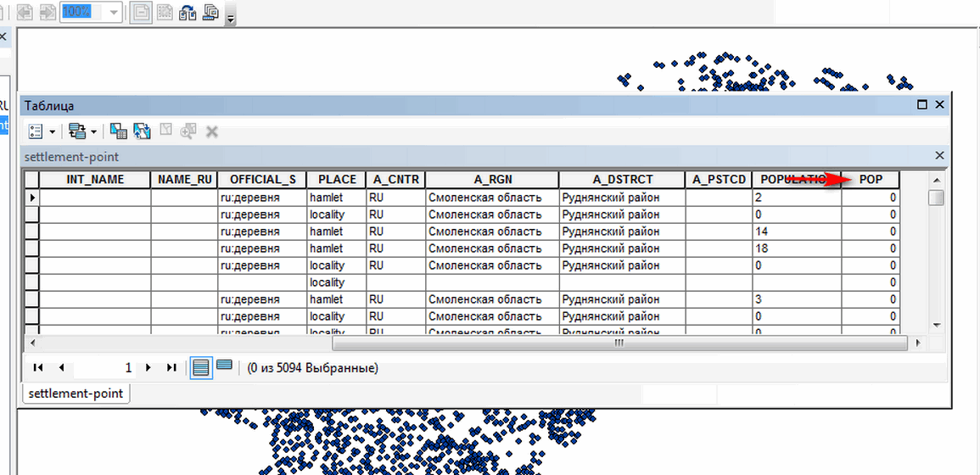Click the horizontal scrollbar thumb in table
Image resolution: width=980 pixels, height=475 pixels.
pos(619,344)
